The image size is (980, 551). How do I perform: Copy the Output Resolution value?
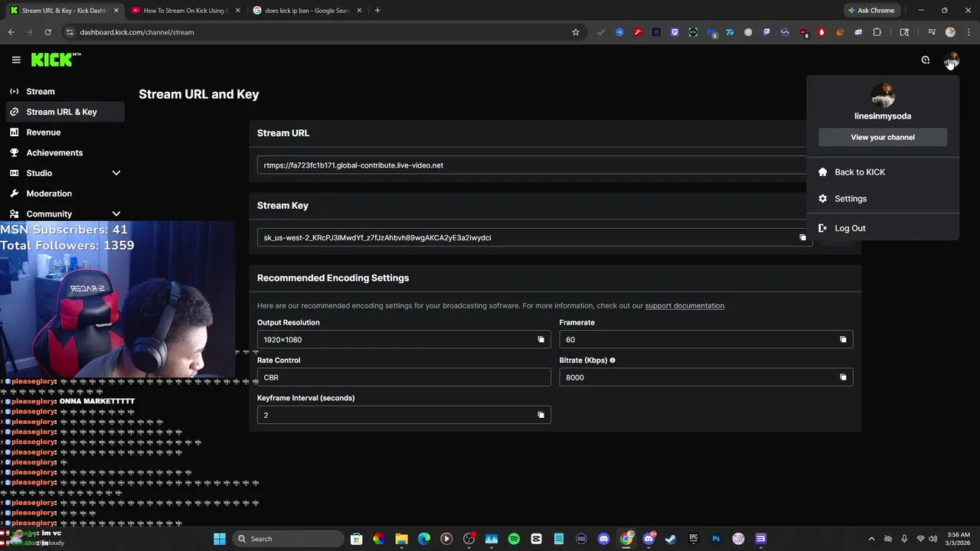click(x=541, y=340)
